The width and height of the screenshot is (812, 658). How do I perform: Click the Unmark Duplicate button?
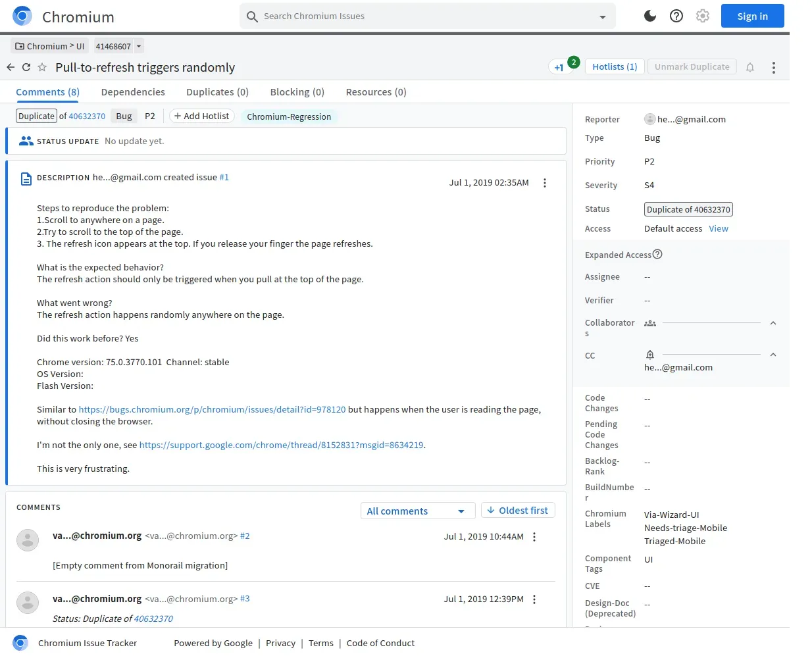pos(692,67)
